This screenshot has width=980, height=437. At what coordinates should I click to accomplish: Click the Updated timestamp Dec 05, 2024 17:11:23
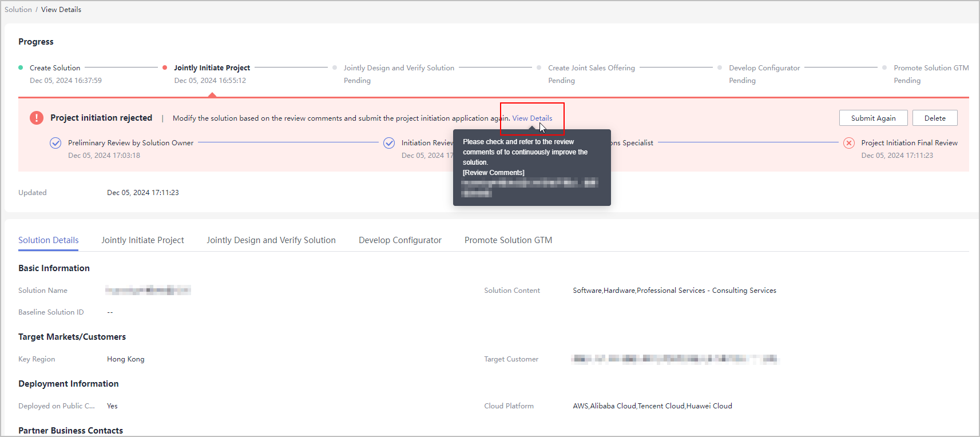[143, 193]
